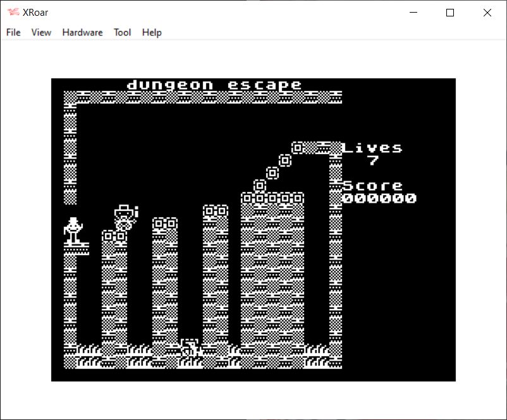
Task: Click the Lives label in the game
Action: pos(372,148)
